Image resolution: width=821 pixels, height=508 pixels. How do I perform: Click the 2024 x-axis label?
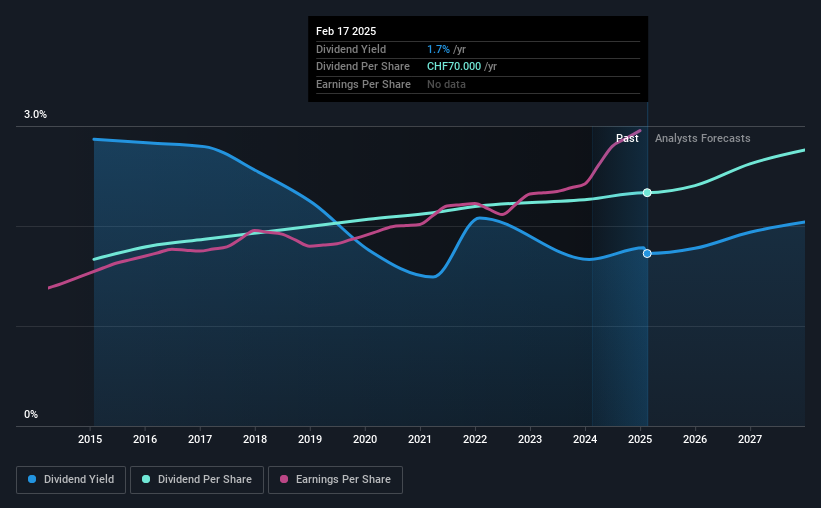tap(585, 439)
